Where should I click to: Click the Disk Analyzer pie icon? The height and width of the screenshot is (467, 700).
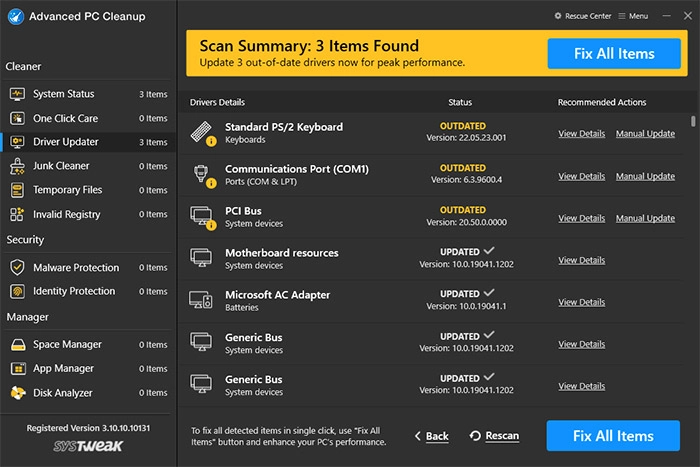tap(18, 393)
